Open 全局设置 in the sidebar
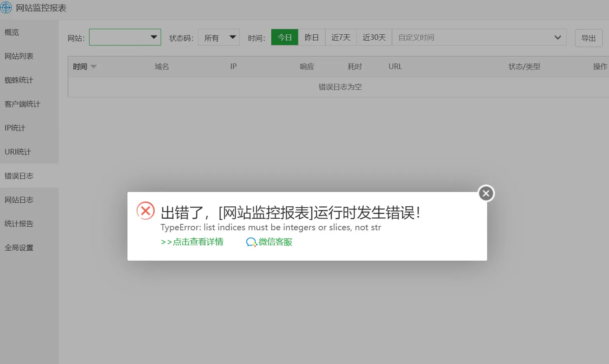 (x=29, y=247)
